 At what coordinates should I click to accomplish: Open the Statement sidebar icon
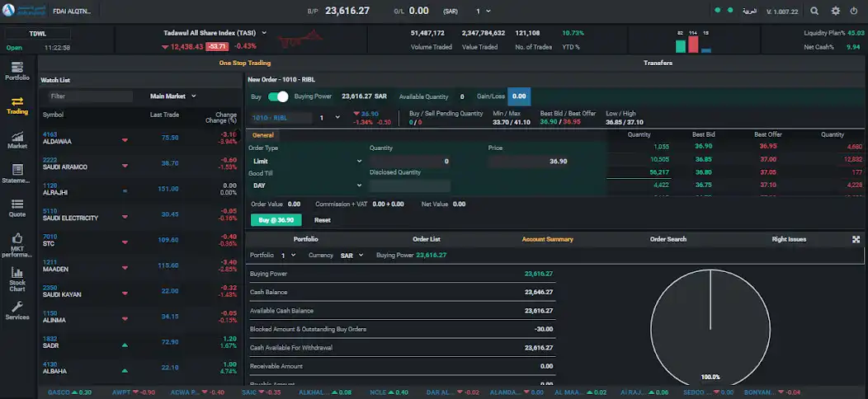(17, 174)
